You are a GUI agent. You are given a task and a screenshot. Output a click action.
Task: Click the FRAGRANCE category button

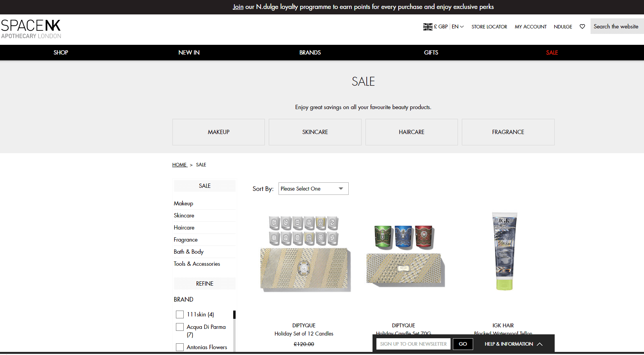coord(508,132)
